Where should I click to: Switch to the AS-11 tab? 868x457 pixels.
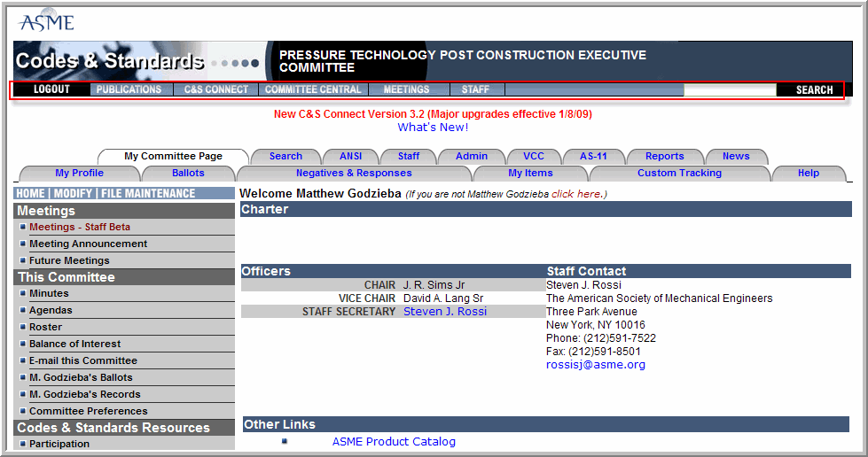[x=593, y=156]
